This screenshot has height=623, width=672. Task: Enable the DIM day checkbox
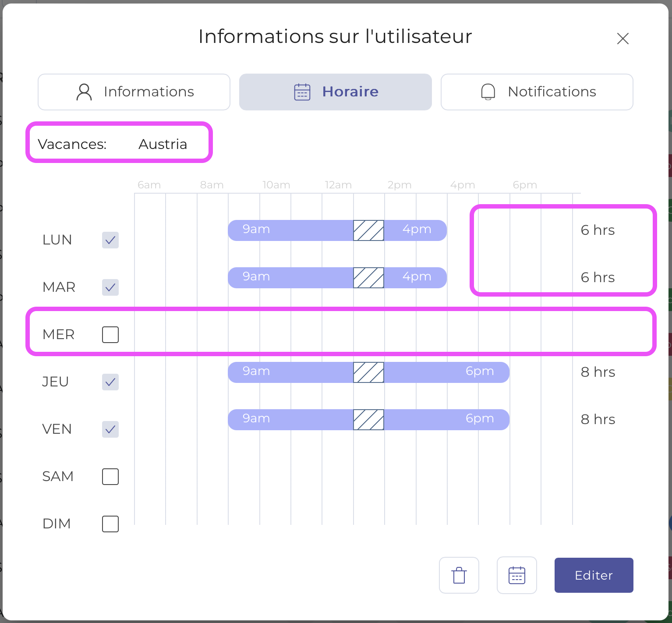[110, 524]
